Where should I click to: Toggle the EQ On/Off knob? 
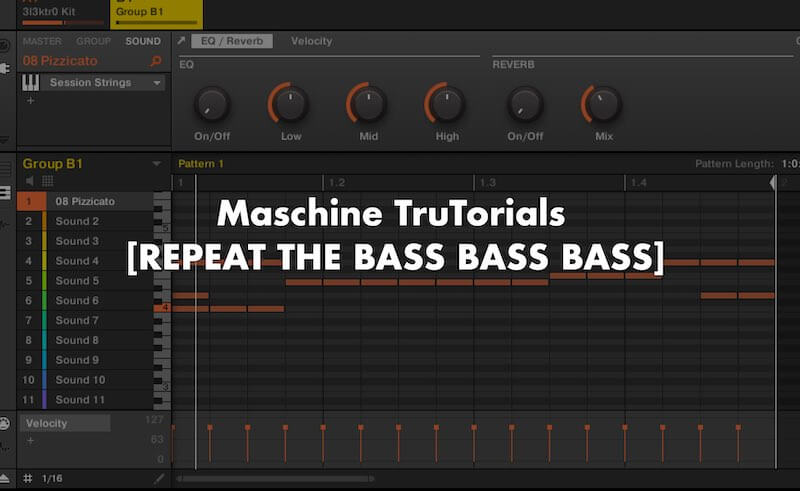212,104
